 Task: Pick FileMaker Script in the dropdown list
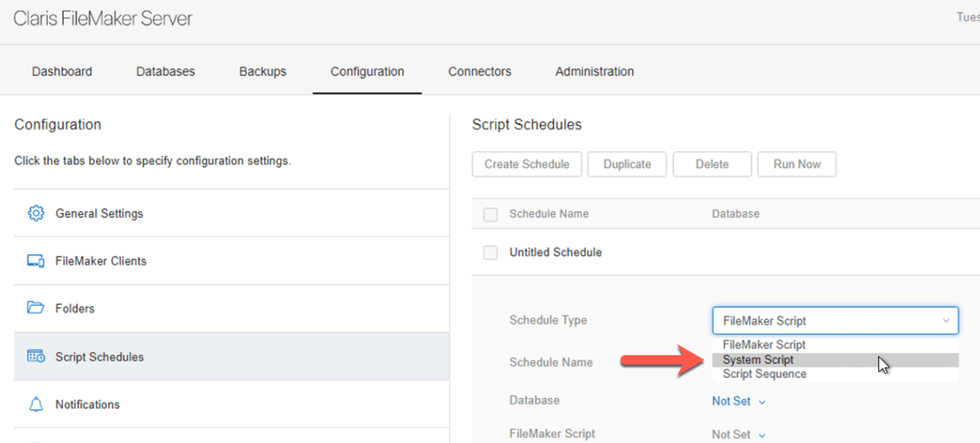(764, 345)
